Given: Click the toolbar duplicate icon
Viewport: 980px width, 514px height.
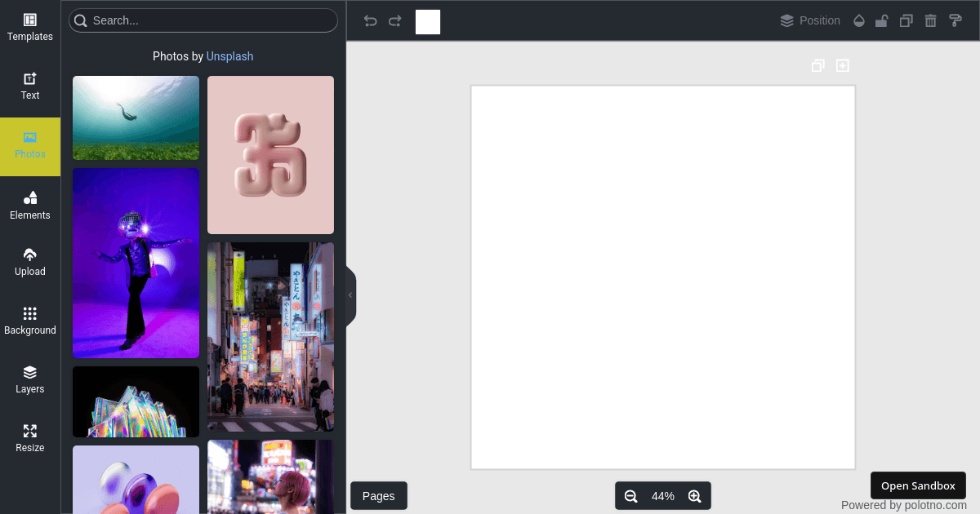Looking at the screenshot, I should (x=906, y=21).
